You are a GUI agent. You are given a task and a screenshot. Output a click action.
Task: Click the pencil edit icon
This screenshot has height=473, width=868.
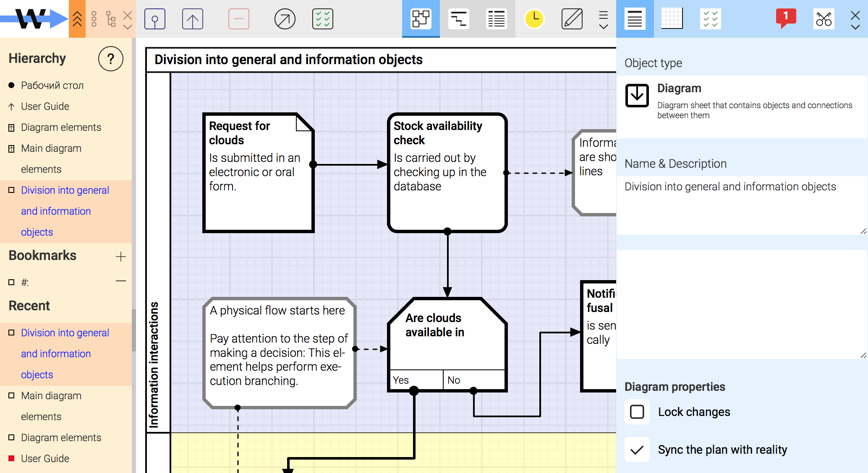coord(572,19)
